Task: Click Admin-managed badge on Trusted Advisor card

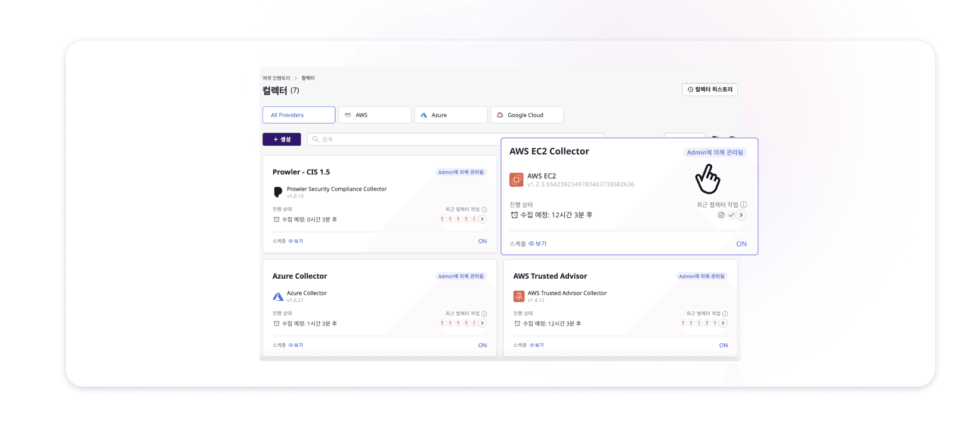Action: pyautogui.click(x=702, y=276)
